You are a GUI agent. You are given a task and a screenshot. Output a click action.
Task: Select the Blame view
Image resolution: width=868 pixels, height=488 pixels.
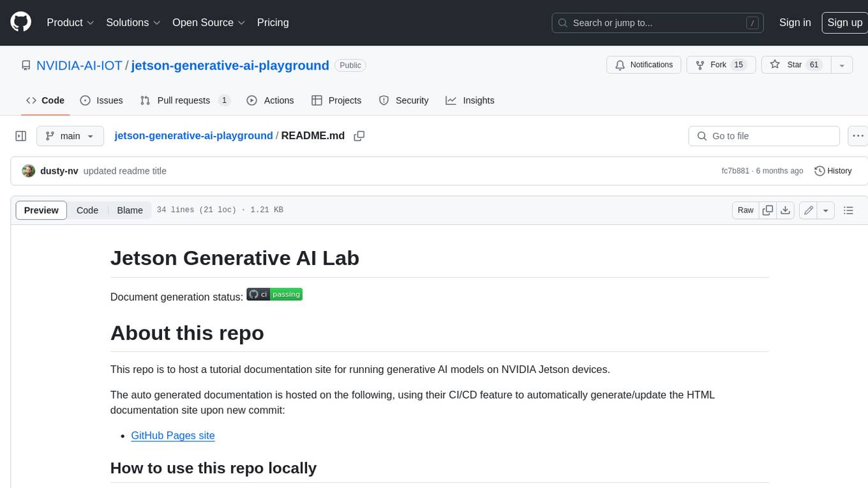point(130,210)
